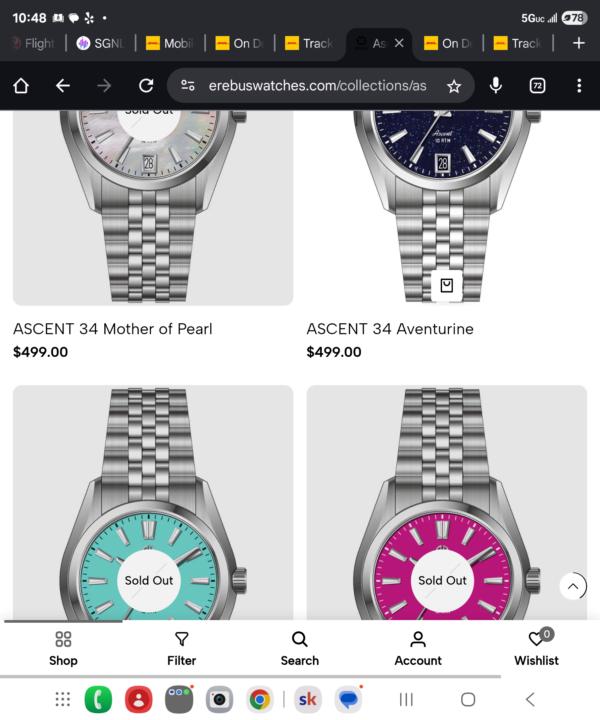Image resolution: width=600 pixels, height=720 pixels.
Task: Bookmark page with the star icon
Action: [x=454, y=86]
